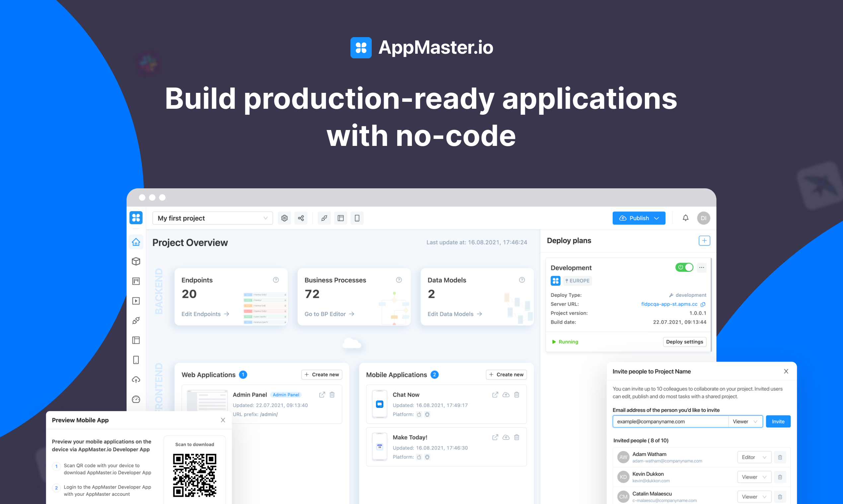Toggle the Development deploy plan switch
Screen dimensions: 843x504
(x=684, y=267)
